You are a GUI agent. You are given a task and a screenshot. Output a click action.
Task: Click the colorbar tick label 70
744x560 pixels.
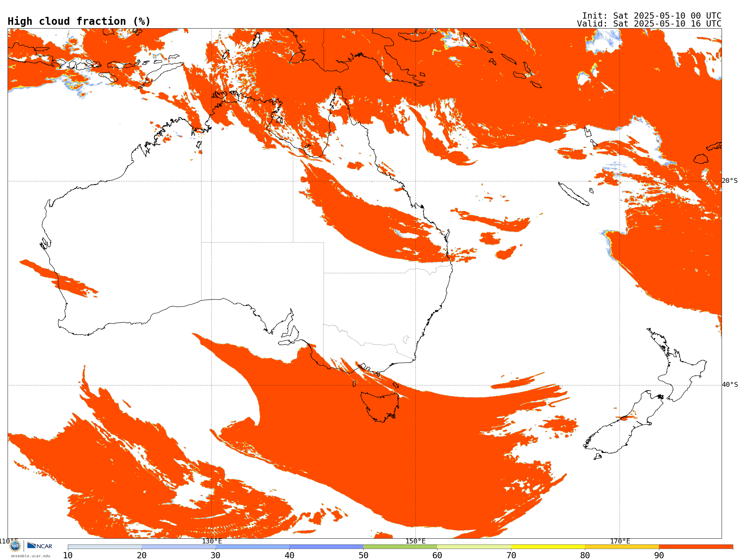511,556
